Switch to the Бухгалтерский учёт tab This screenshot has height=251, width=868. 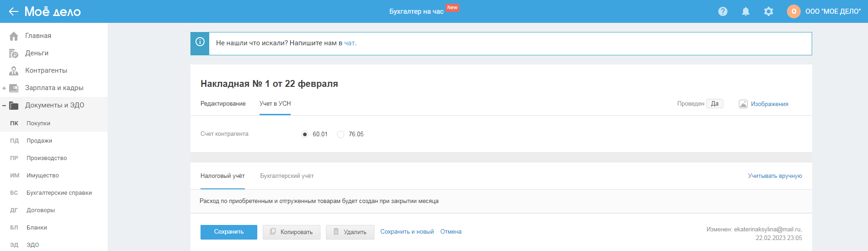coord(287,176)
